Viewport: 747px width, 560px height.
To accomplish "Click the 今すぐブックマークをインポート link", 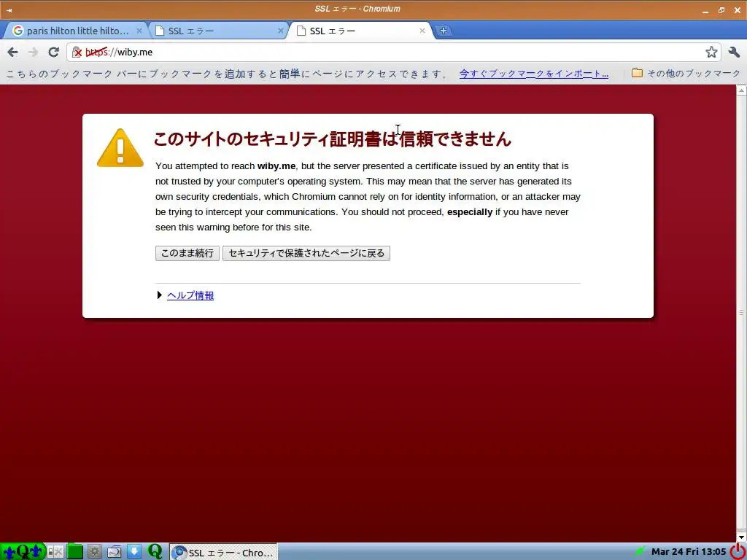I will click(533, 74).
